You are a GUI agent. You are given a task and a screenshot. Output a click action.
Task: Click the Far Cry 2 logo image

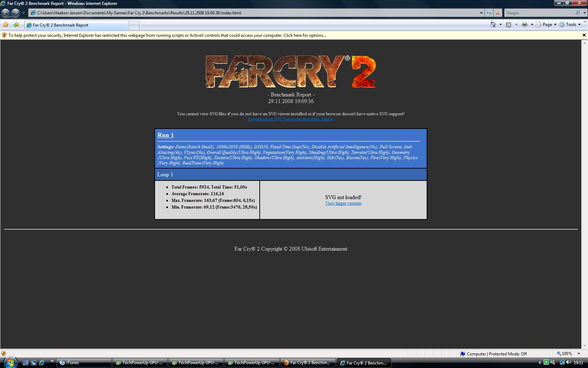click(290, 71)
